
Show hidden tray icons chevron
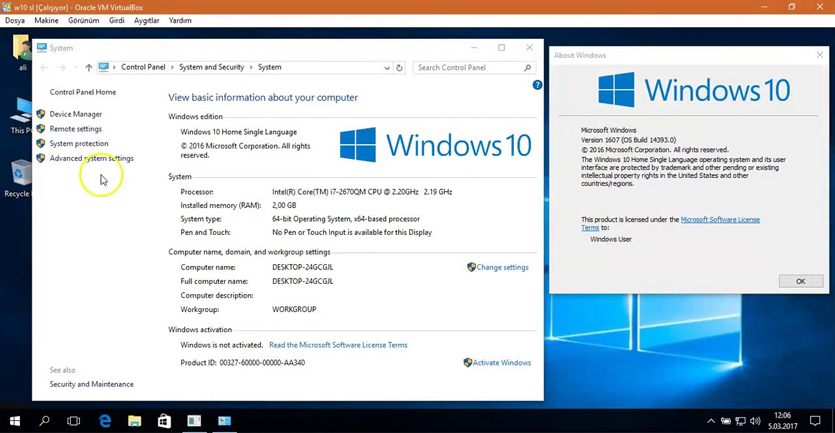point(711,421)
